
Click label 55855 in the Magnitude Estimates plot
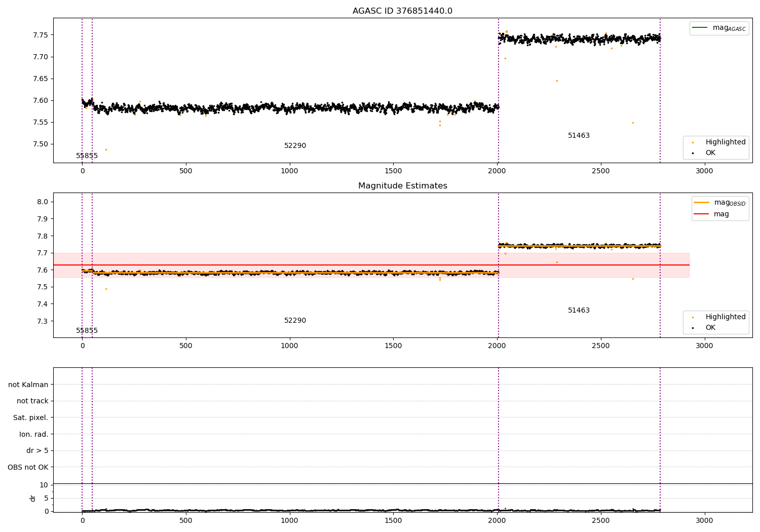[87, 331]
